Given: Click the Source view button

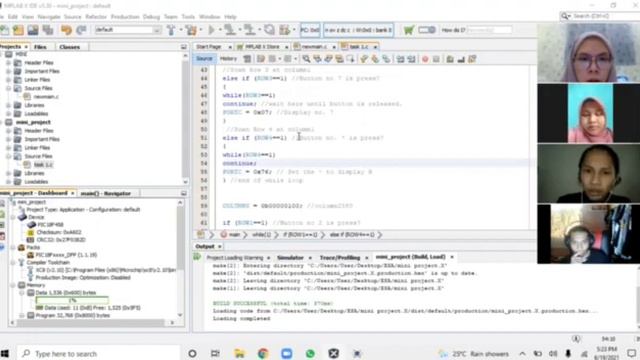Looking at the screenshot, I should [x=204, y=59].
